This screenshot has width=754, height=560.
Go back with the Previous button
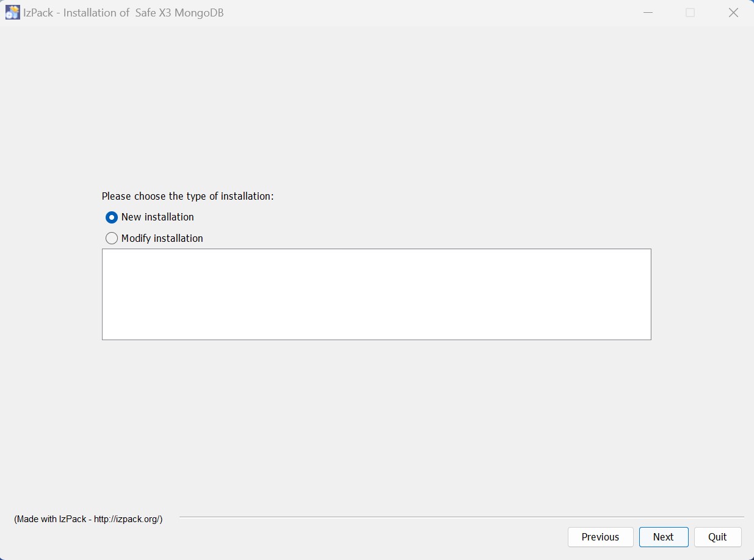[x=600, y=537]
